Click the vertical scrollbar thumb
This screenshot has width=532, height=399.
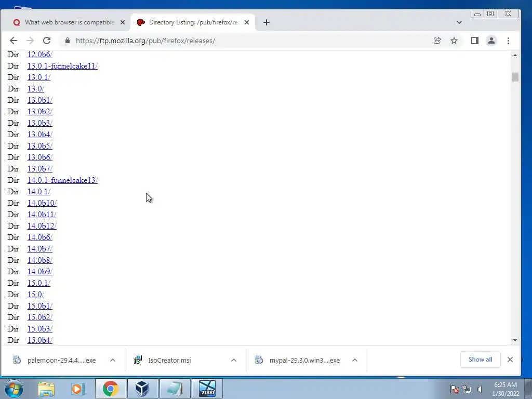point(515,77)
